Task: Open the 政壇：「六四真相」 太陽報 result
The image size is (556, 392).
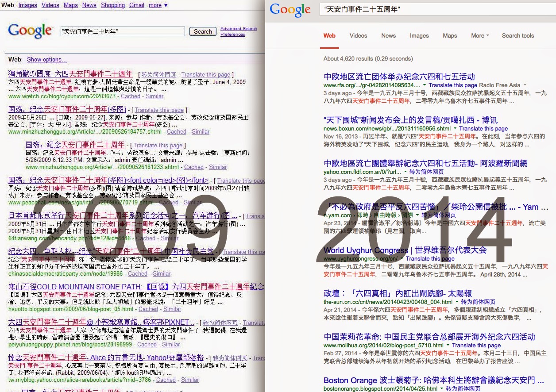Action: click(x=398, y=294)
